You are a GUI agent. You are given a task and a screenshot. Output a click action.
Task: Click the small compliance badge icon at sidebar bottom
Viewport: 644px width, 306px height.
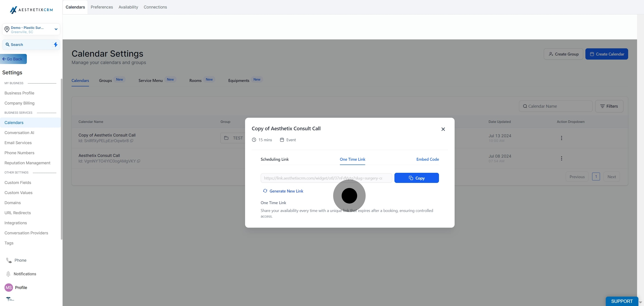pos(10,299)
